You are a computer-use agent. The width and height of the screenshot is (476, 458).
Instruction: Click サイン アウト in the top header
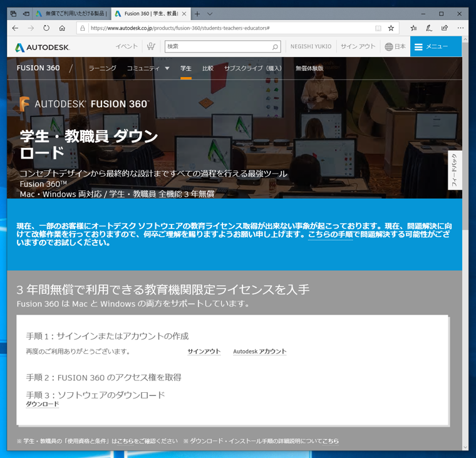[358, 46]
